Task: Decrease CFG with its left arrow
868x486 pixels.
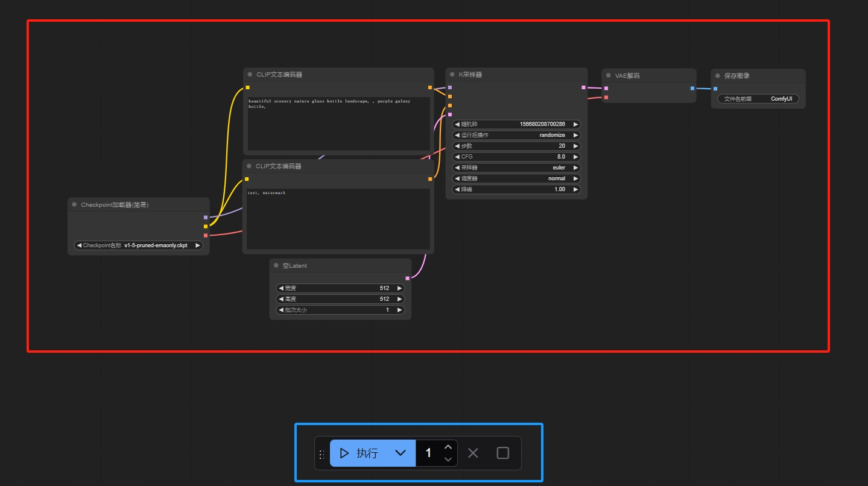Action: point(457,157)
